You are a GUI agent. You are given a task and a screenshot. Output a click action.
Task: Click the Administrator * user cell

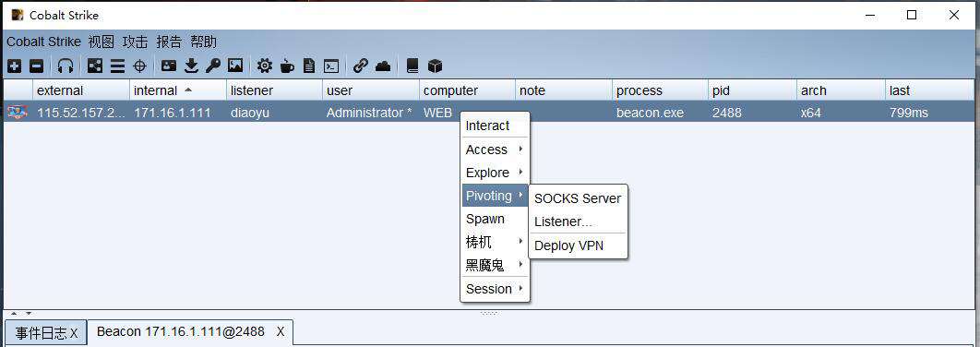click(371, 113)
